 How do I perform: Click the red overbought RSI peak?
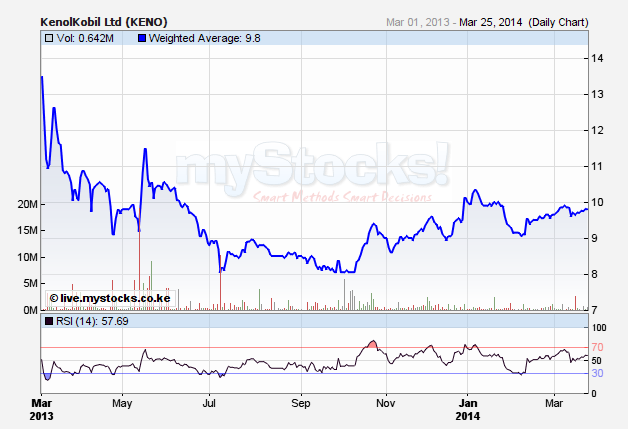click(x=373, y=344)
